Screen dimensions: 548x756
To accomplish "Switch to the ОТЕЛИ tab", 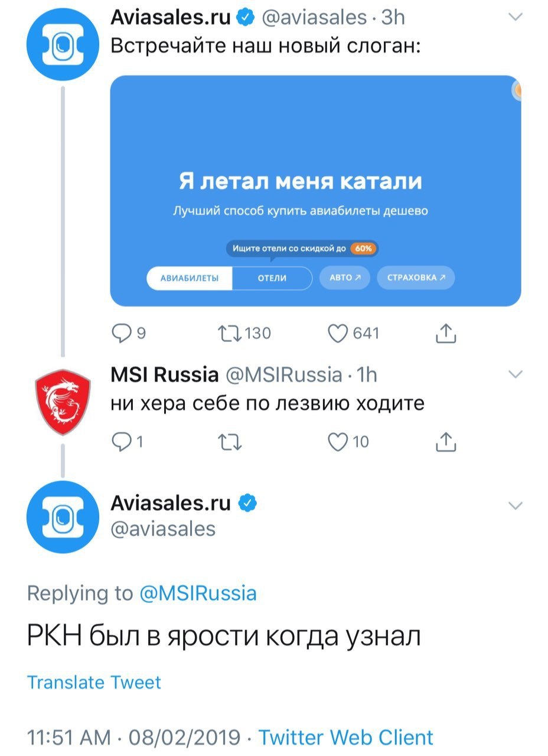I will (272, 278).
